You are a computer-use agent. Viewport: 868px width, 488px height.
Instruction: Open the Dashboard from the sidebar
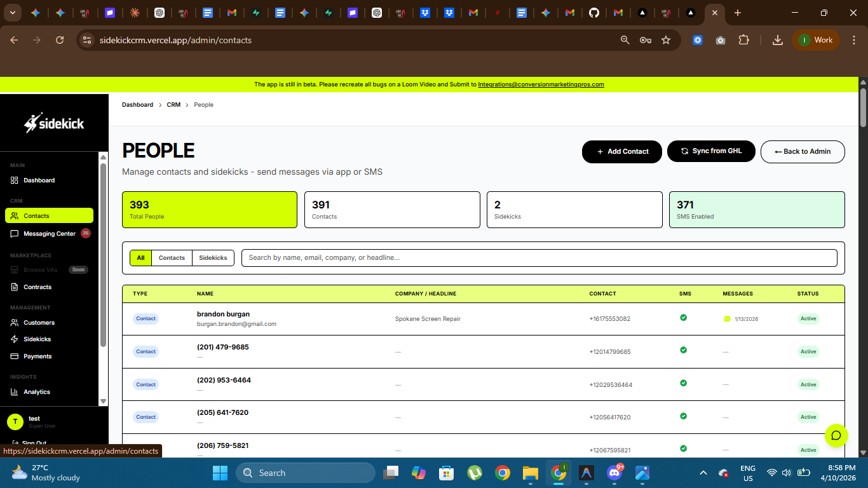[x=40, y=180]
